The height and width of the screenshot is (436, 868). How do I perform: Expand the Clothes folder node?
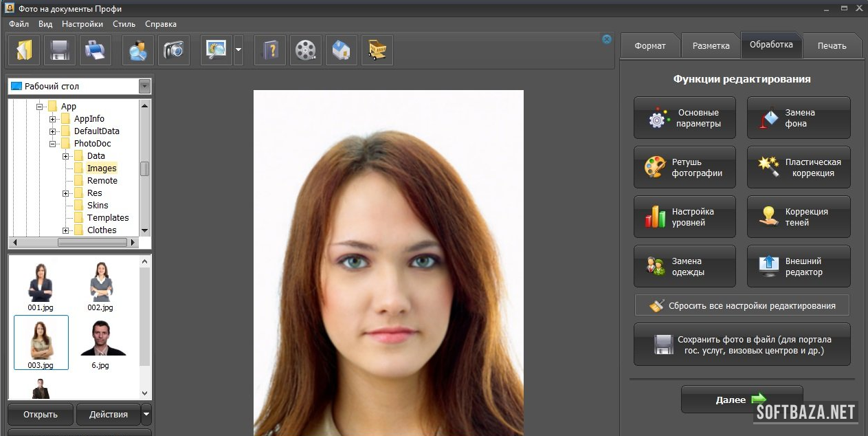tap(66, 230)
